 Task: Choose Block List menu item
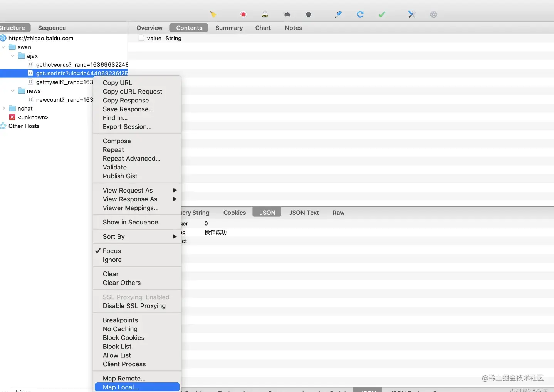pos(137,347)
